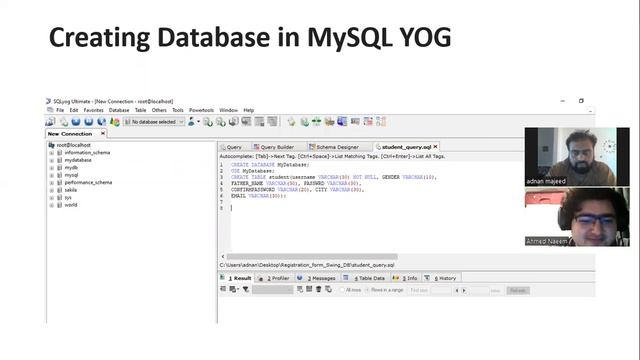Screen dimensions: 640x360
Task: Click the gray panel toolbar icon
Action: tap(355, 122)
